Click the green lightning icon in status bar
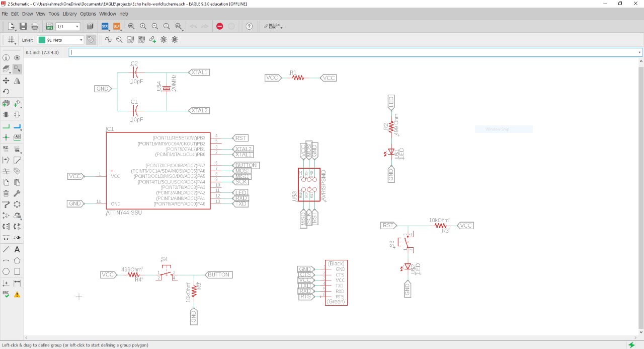This screenshot has width=644, height=349. [x=631, y=345]
